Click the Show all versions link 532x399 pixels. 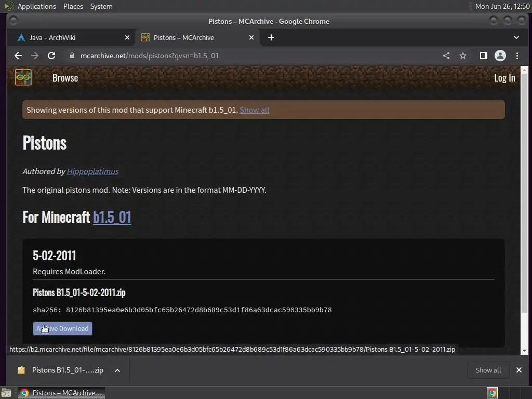[x=255, y=110]
